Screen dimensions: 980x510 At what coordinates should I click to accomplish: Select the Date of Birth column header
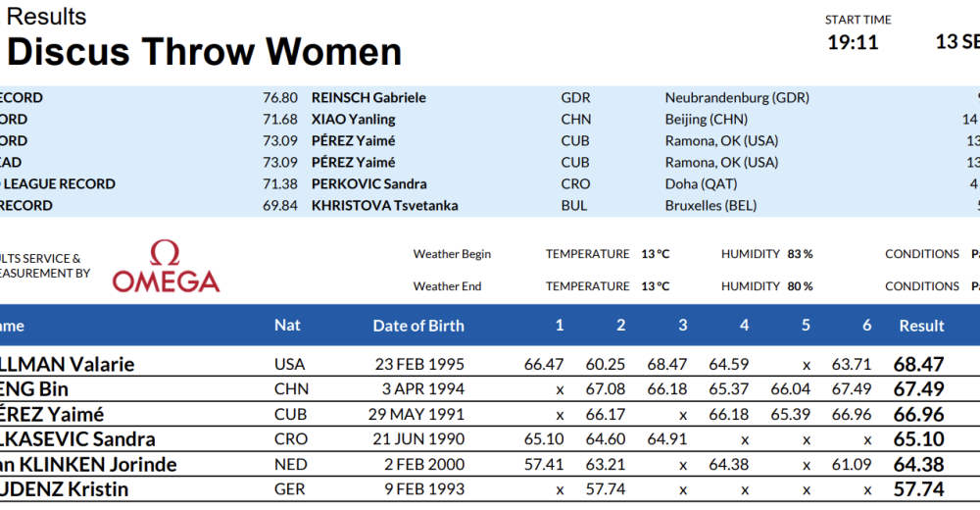pyautogui.click(x=418, y=326)
